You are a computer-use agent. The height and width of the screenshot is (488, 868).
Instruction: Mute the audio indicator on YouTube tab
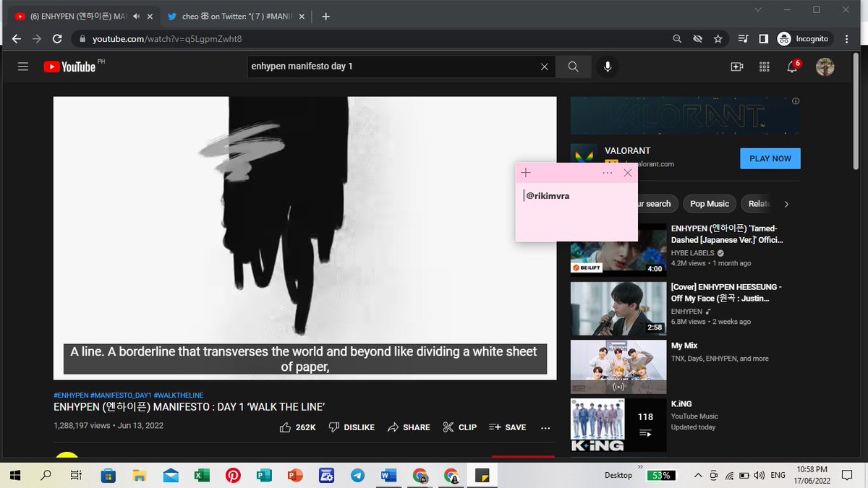click(x=135, y=16)
